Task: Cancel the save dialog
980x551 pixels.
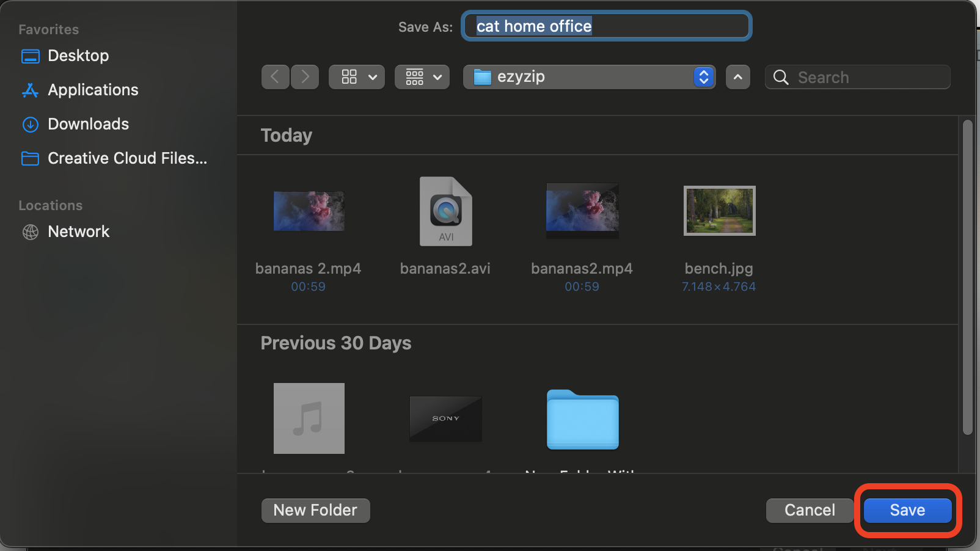Action: coord(809,510)
